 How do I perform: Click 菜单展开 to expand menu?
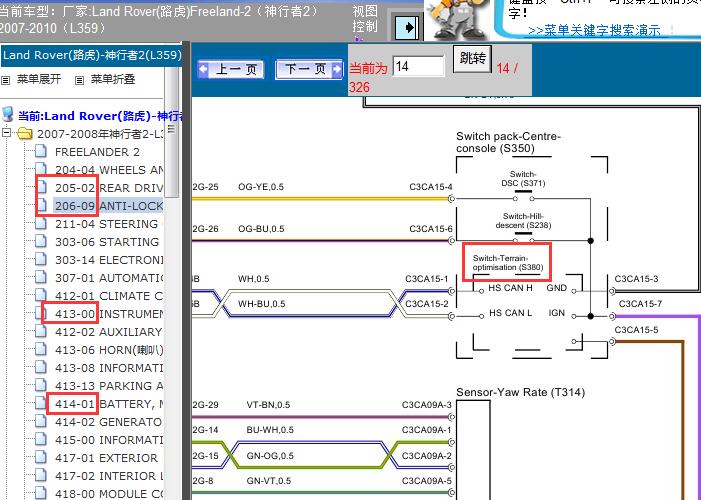[x=39, y=79]
